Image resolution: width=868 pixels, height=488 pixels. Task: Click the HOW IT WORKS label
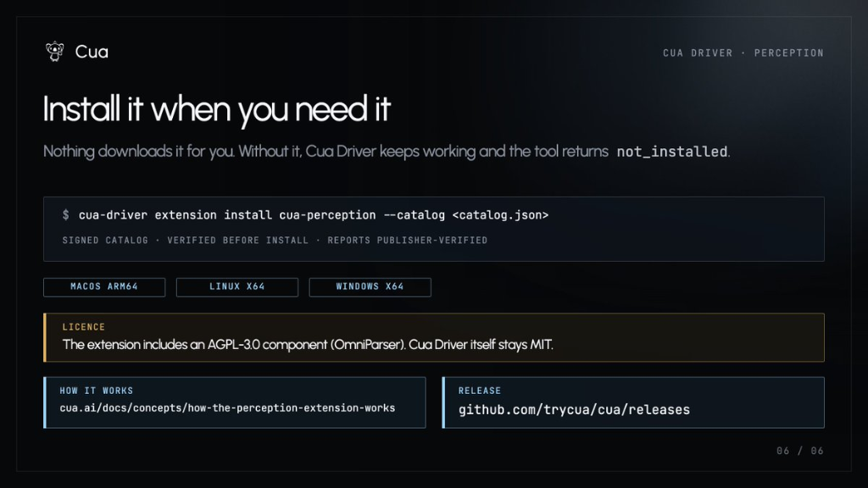(x=97, y=391)
